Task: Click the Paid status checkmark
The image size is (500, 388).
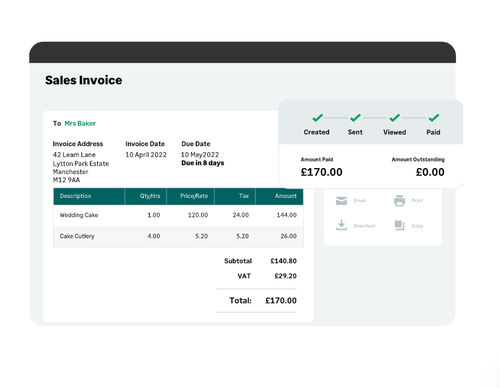Action: pos(434,118)
